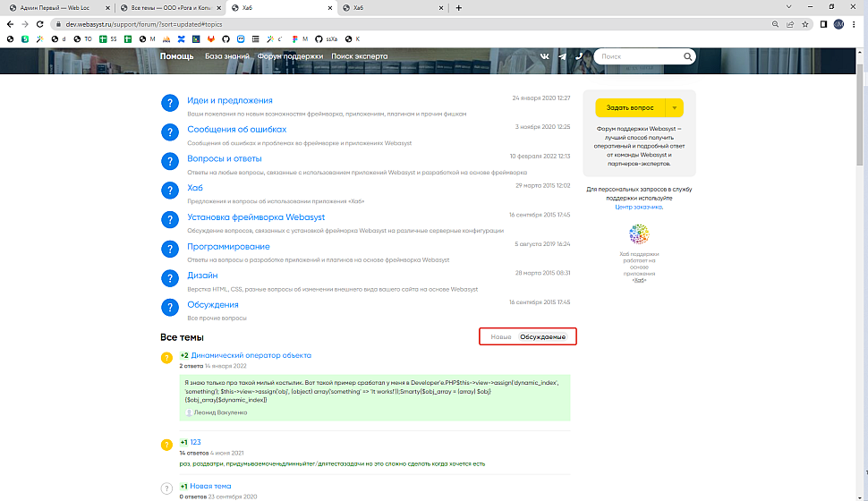
Task: Select the "Обсуждаемые" sort option
Action: pyautogui.click(x=543, y=336)
